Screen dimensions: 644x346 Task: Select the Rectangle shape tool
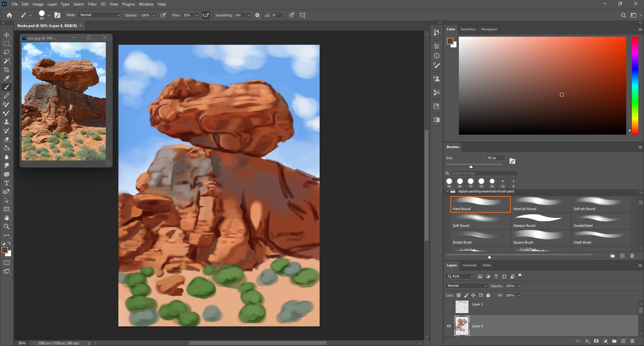click(7, 209)
